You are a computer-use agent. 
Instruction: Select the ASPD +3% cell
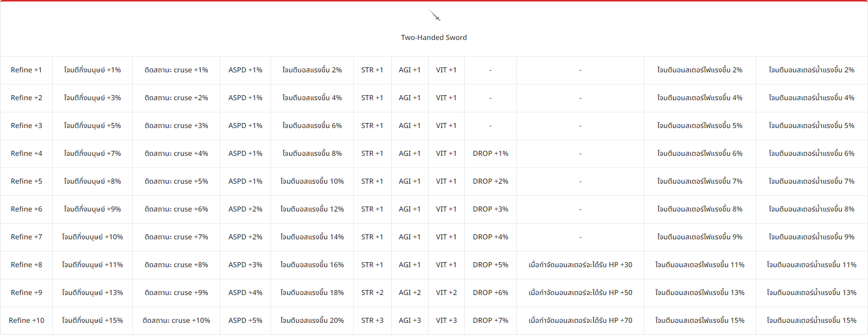(245, 265)
